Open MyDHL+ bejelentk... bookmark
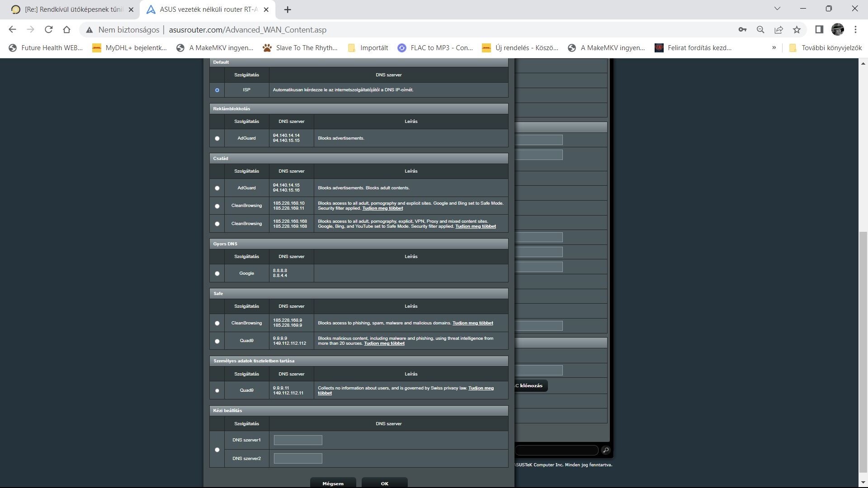 pos(130,48)
